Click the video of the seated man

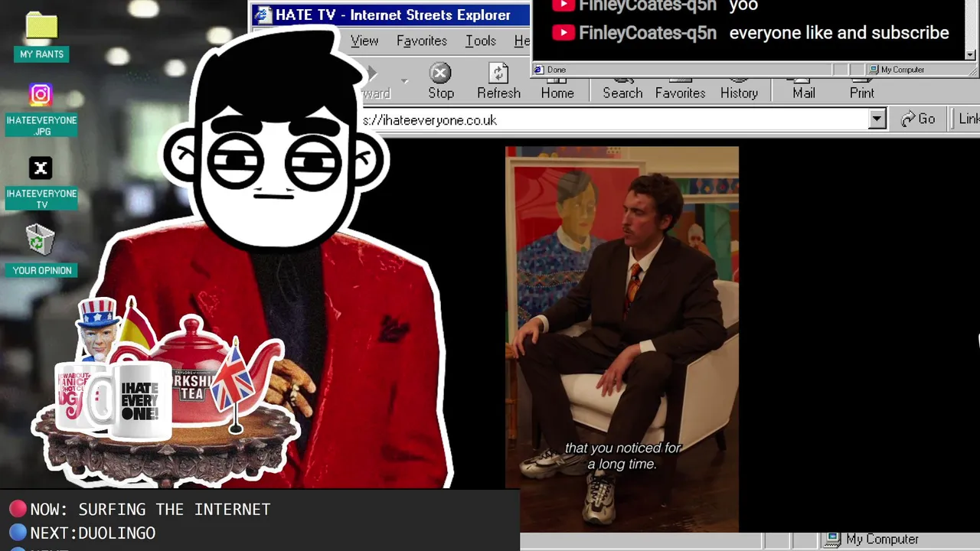tap(622, 339)
